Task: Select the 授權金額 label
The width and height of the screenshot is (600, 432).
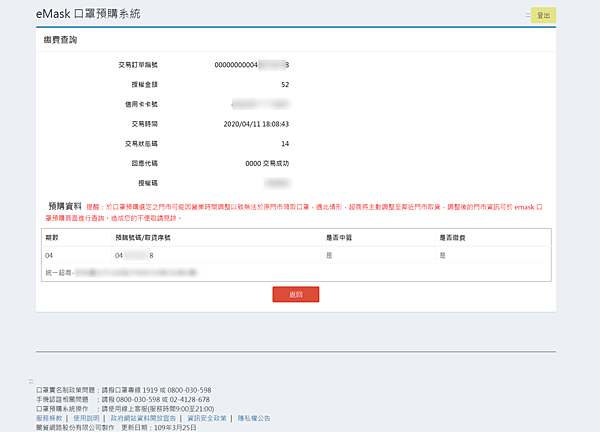Action: (x=145, y=85)
